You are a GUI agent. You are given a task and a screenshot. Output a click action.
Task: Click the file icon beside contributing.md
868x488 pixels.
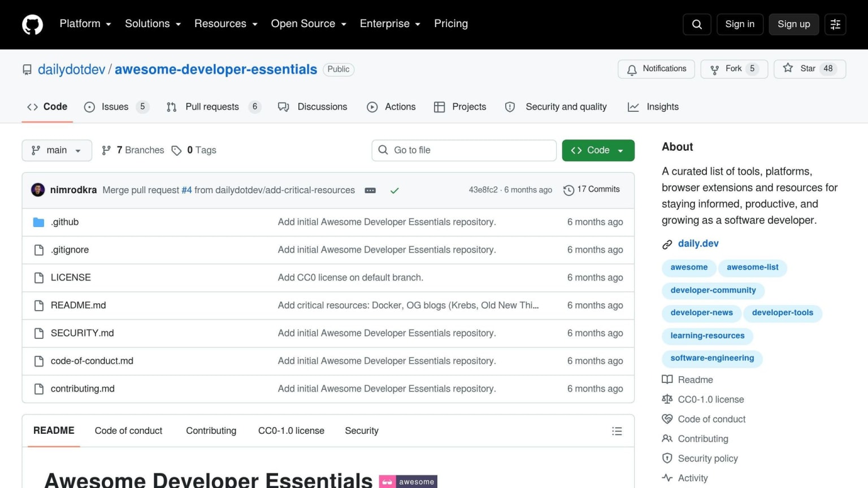coord(38,389)
